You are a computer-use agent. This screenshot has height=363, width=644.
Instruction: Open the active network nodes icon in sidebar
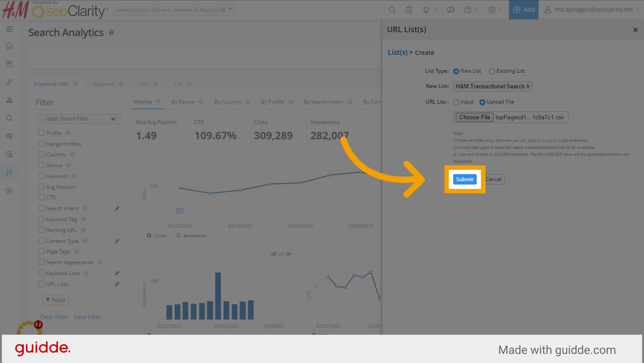click(x=9, y=172)
